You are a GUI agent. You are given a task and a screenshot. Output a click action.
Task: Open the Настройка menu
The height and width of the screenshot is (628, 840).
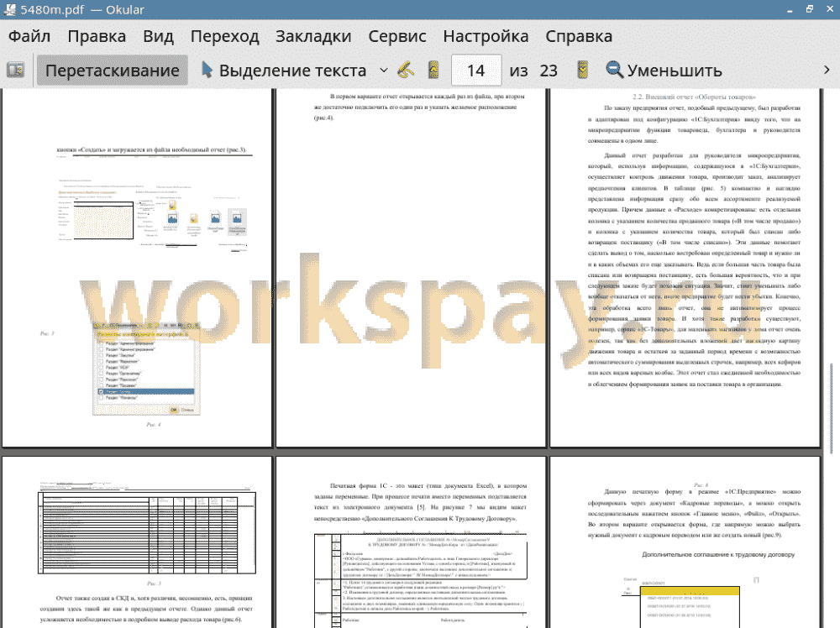[x=486, y=36]
